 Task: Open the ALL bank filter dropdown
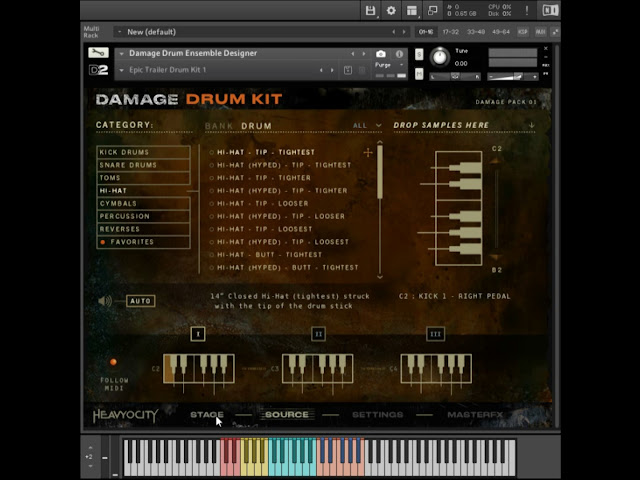click(x=367, y=125)
